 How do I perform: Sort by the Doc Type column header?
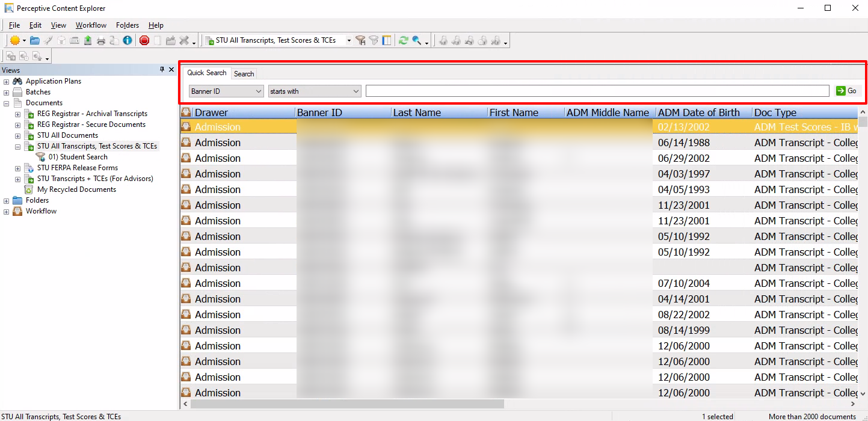[x=805, y=112]
